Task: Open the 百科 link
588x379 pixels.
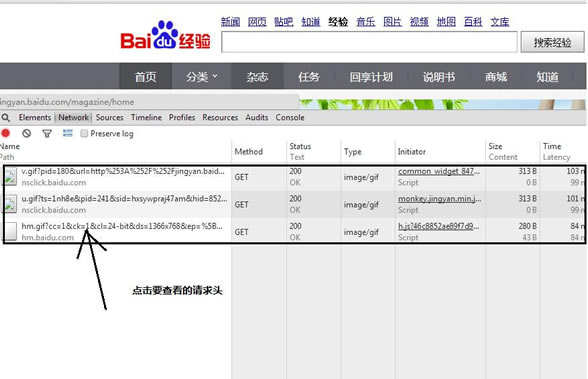Action: tap(473, 22)
